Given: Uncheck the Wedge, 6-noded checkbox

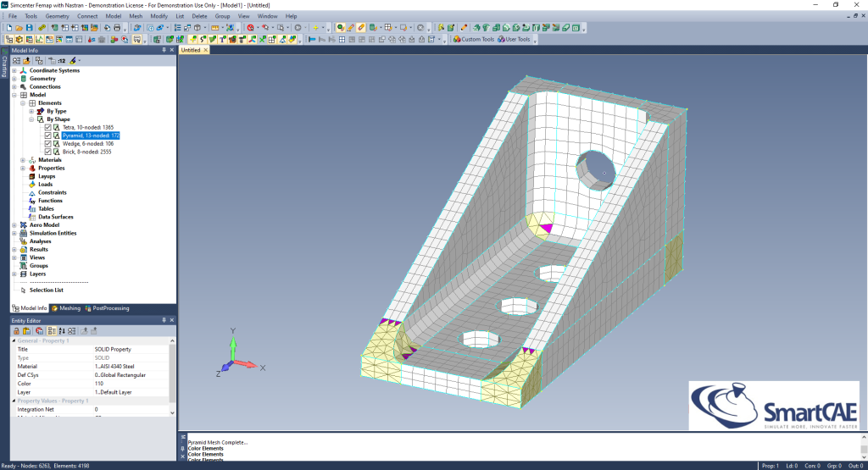Looking at the screenshot, I should pyautogui.click(x=47, y=143).
